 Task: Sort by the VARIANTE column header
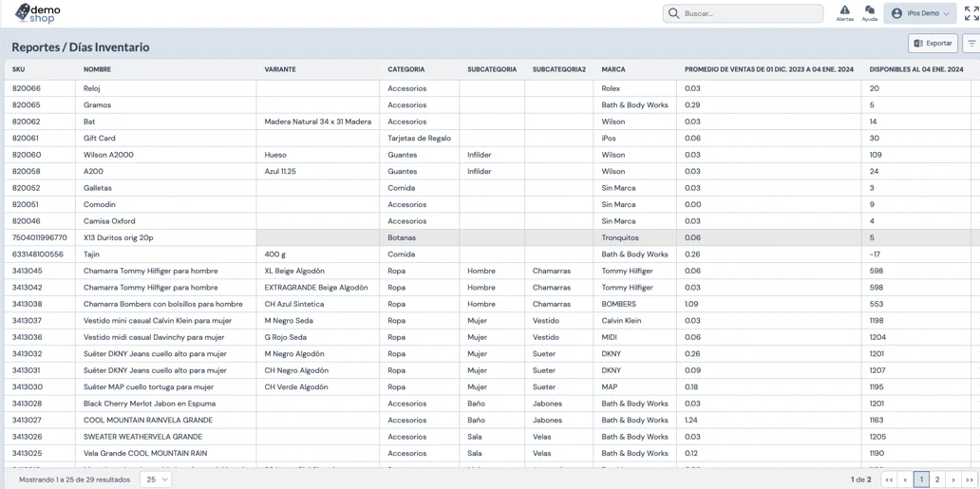tap(280, 69)
